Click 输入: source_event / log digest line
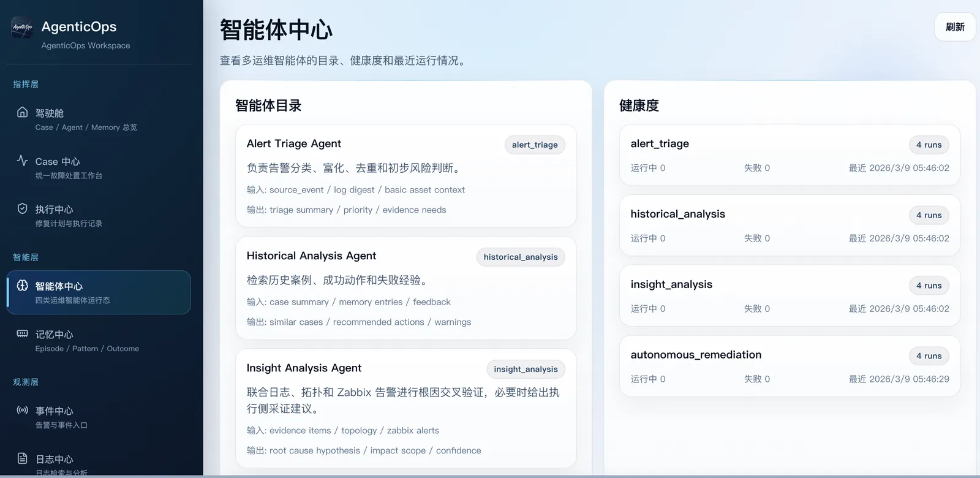 point(356,190)
